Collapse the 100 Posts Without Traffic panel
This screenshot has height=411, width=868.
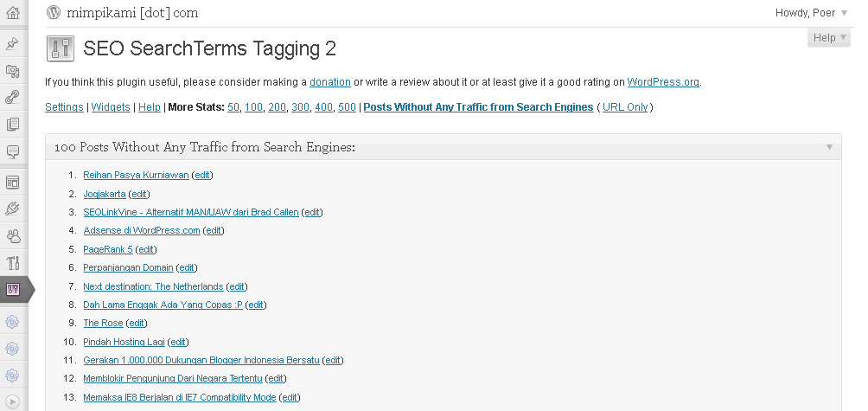[x=829, y=147]
